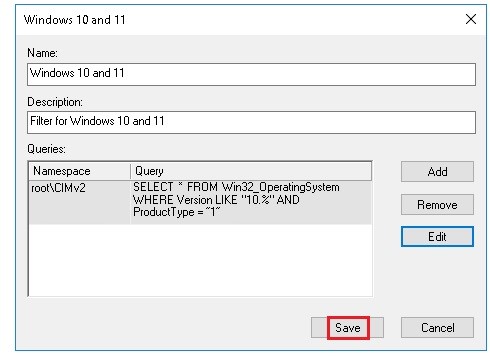Cancel the WMI filter dialog

(x=437, y=328)
